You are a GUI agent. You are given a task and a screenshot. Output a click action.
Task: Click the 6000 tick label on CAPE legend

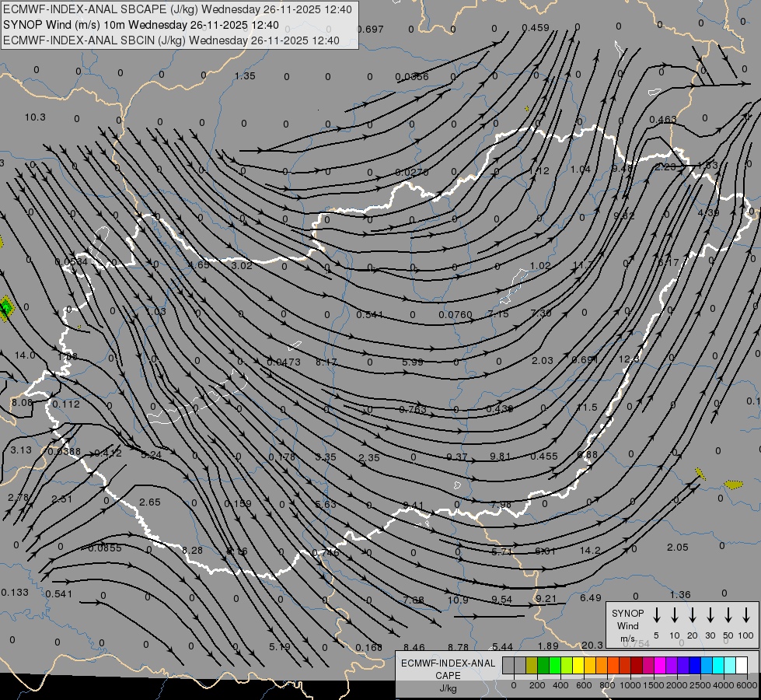[747, 685]
